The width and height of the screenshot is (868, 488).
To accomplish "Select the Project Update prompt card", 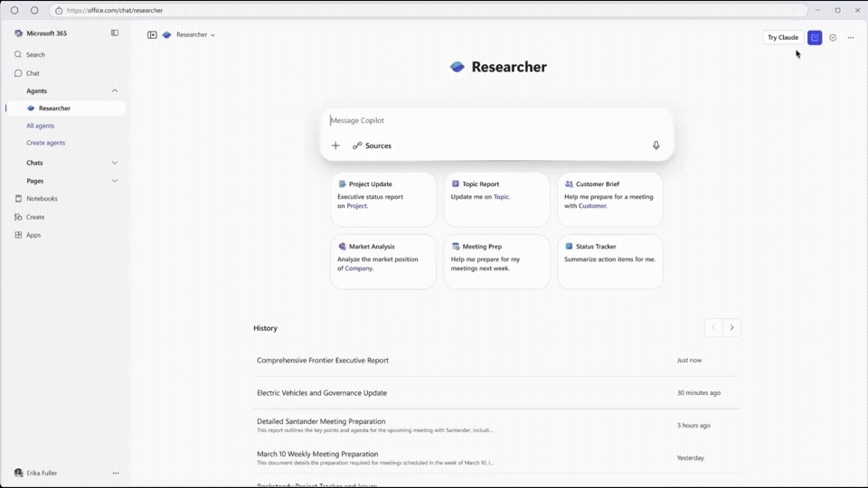I will [383, 199].
